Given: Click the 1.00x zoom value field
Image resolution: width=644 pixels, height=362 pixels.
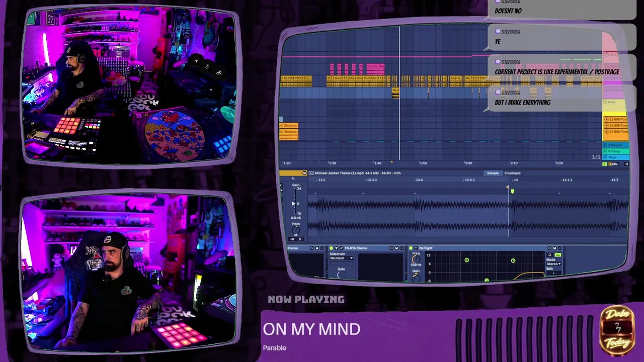Looking at the screenshot, I should 613,164.
